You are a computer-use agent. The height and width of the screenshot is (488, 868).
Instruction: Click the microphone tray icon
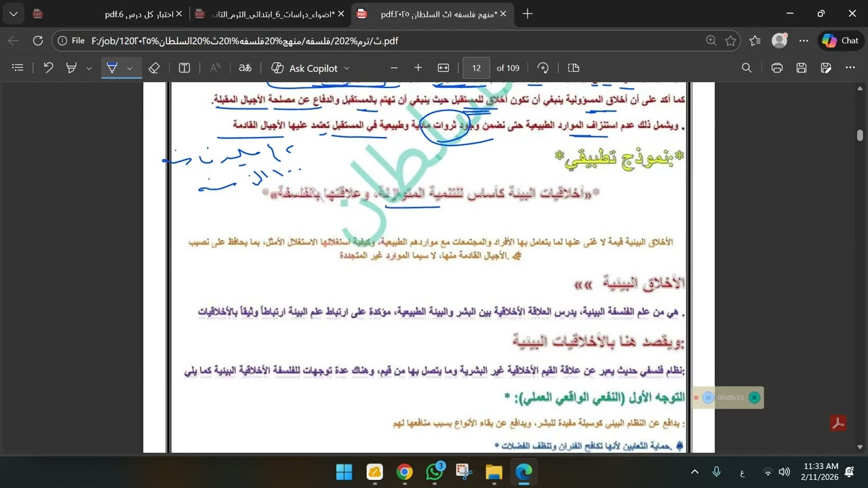717,472
